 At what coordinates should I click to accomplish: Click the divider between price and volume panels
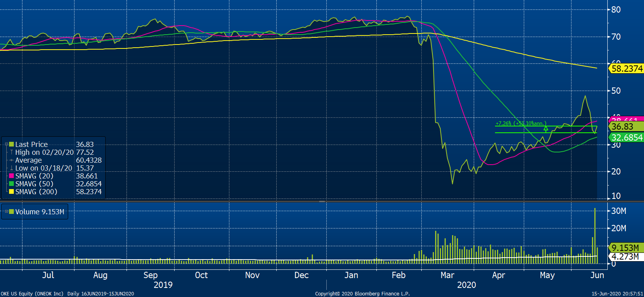(322, 201)
